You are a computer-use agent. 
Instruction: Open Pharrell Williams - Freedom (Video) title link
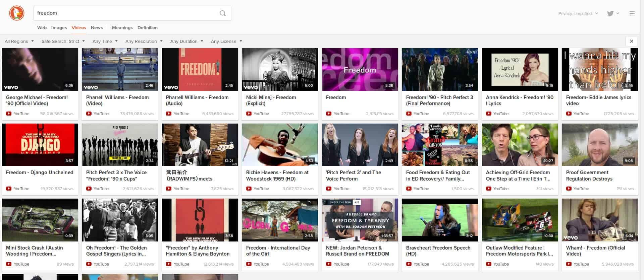pos(117,100)
